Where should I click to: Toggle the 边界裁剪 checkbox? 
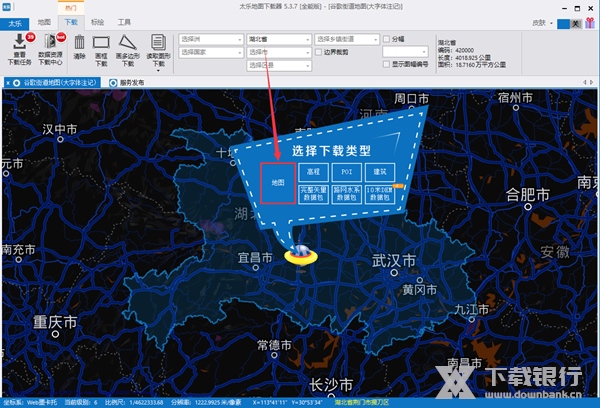[318, 52]
